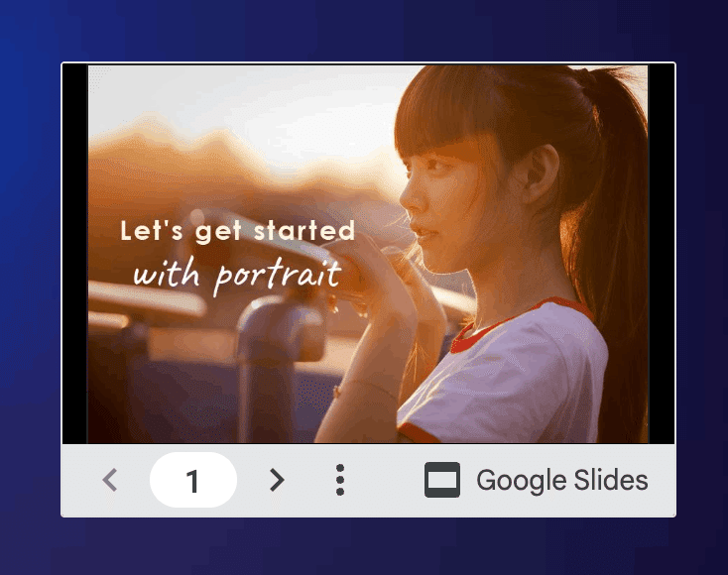Image resolution: width=728 pixels, height=575 pixels.
Task: Follow the Google Slides text link
Action: pos(561,480)
